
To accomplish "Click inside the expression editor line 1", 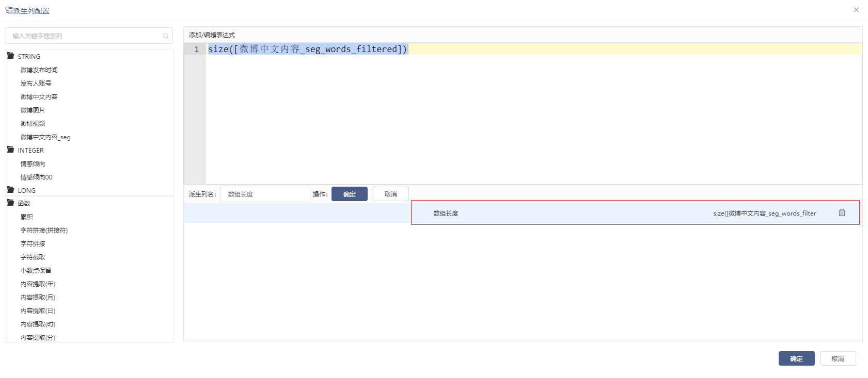I will pos(534,49).
